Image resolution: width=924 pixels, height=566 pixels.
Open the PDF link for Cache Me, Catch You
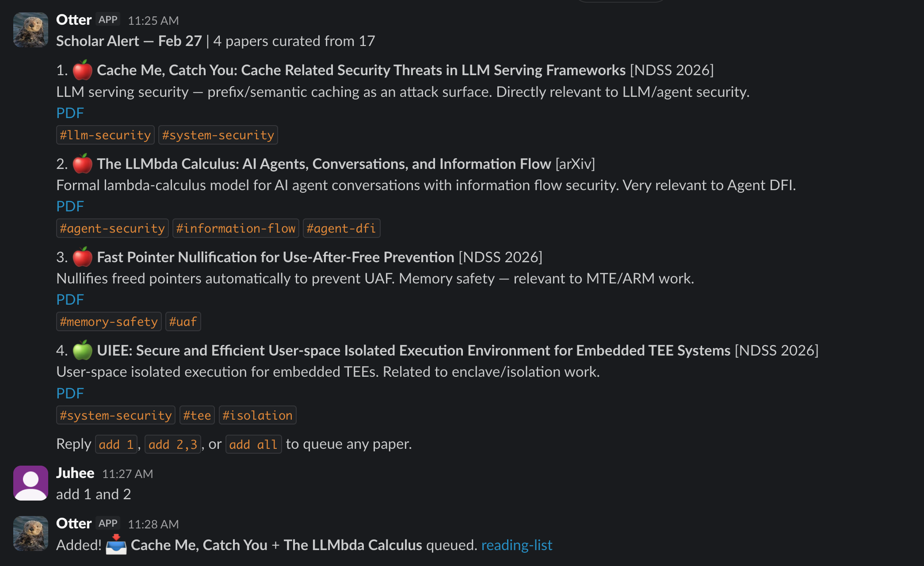[x=70, y=113]
